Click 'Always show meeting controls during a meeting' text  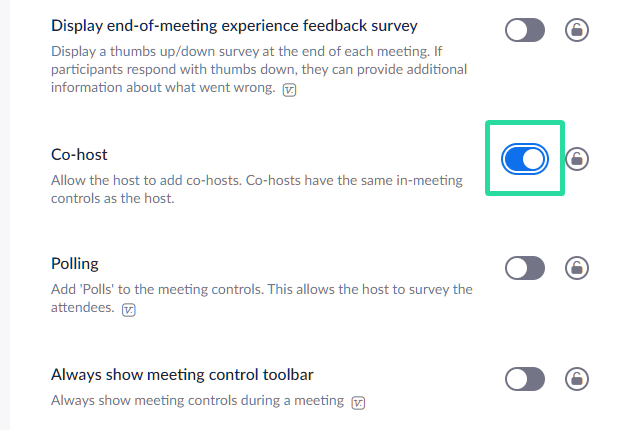tap(197, 400)
